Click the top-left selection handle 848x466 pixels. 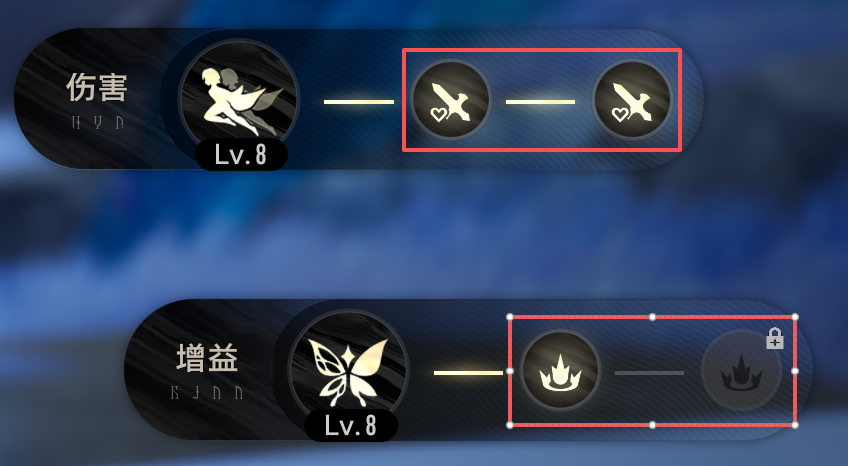(x=509, y=317)
